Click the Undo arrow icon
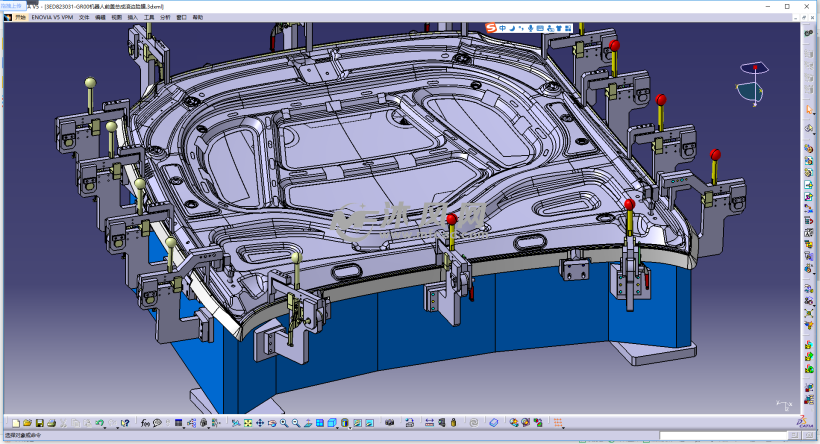The image size is (820, 444). point(99,423)
